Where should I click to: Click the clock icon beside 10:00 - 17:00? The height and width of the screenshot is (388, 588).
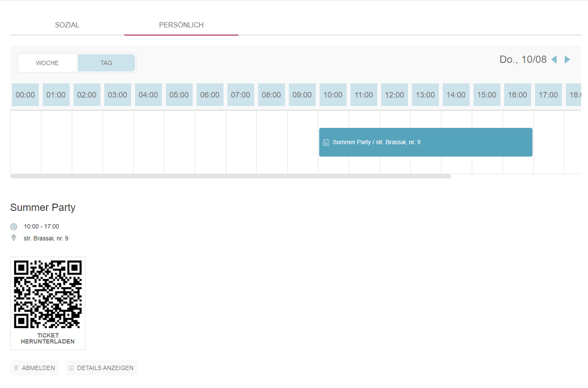pyautogui.click(x=14, y=227)
